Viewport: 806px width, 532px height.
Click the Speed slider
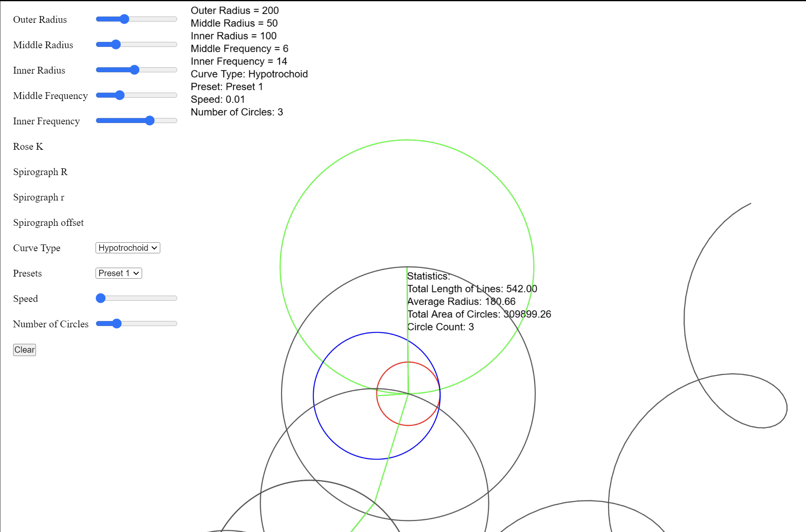click(x=136, y=298)
